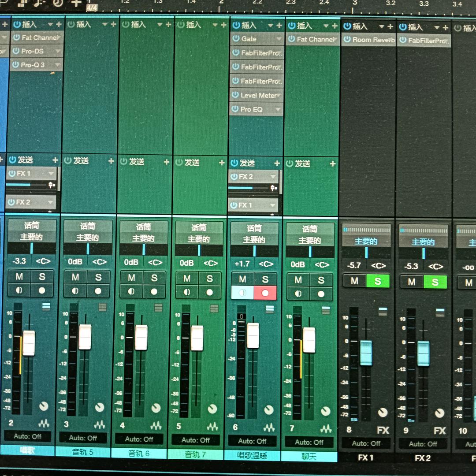The image size is (476, 476).
Task: Click 主要的 output on FX 1 channel
Action: [x=366, y=242]
